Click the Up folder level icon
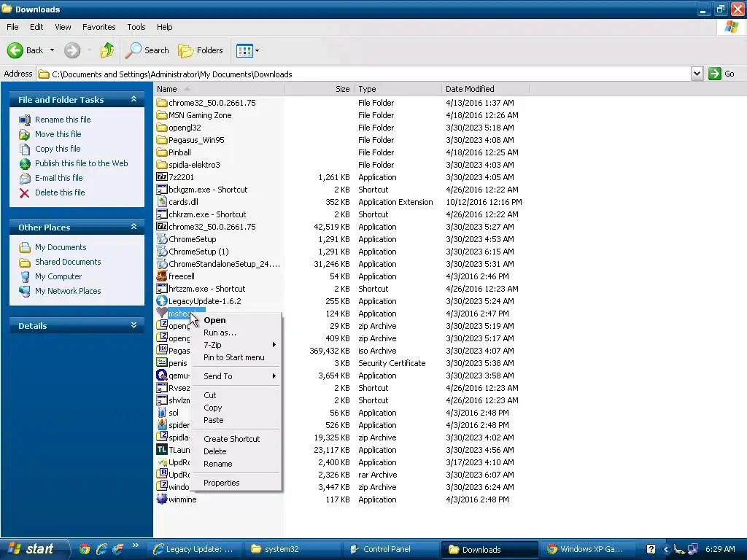The image size is (747, 560). [x=107, y=50]
